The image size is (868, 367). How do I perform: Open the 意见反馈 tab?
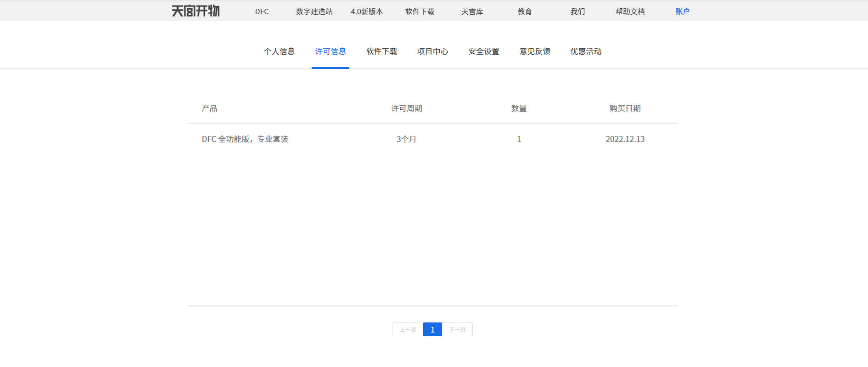tap(535, 51)
